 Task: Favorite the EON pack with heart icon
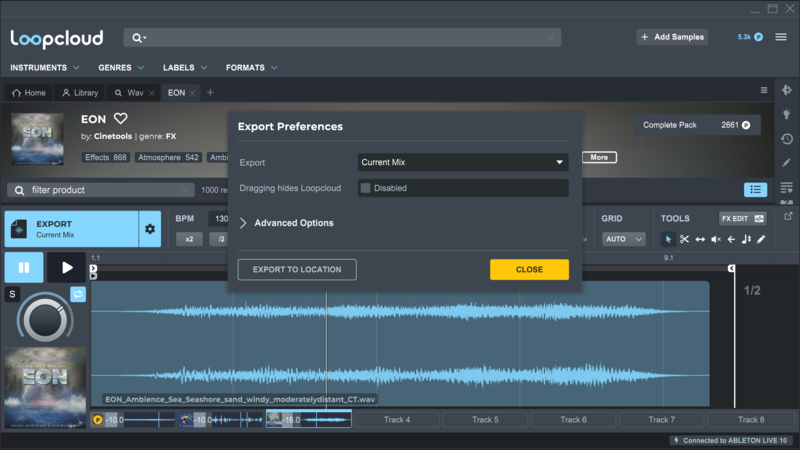[120, 119]
